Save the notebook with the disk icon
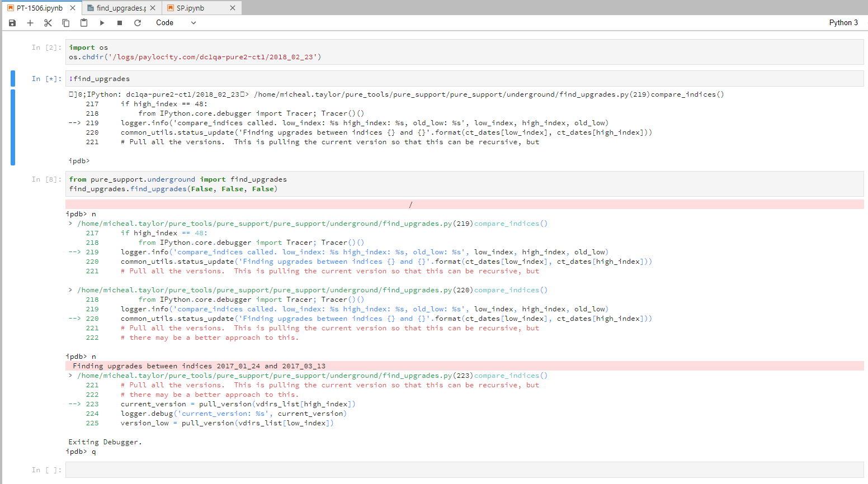This screenshot has width=868, height=484. (x=12, y=23)
